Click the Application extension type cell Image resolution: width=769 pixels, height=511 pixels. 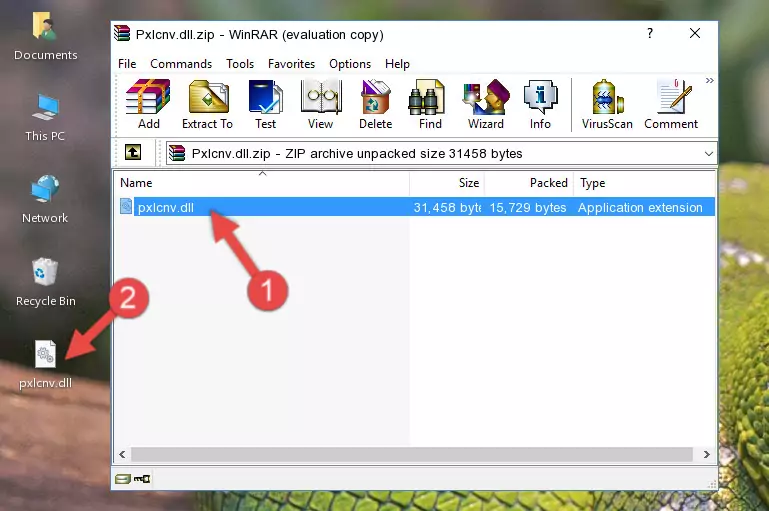[640, 207]
